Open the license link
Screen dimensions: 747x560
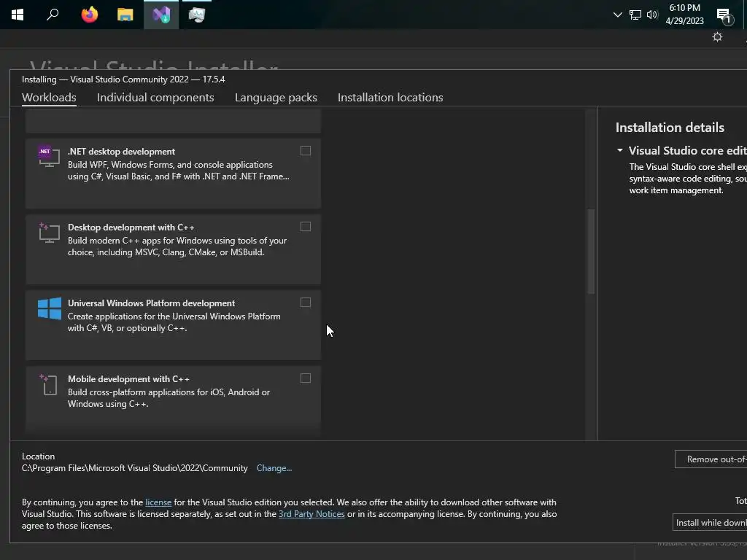pyautogui.click(x=158, y=502)
